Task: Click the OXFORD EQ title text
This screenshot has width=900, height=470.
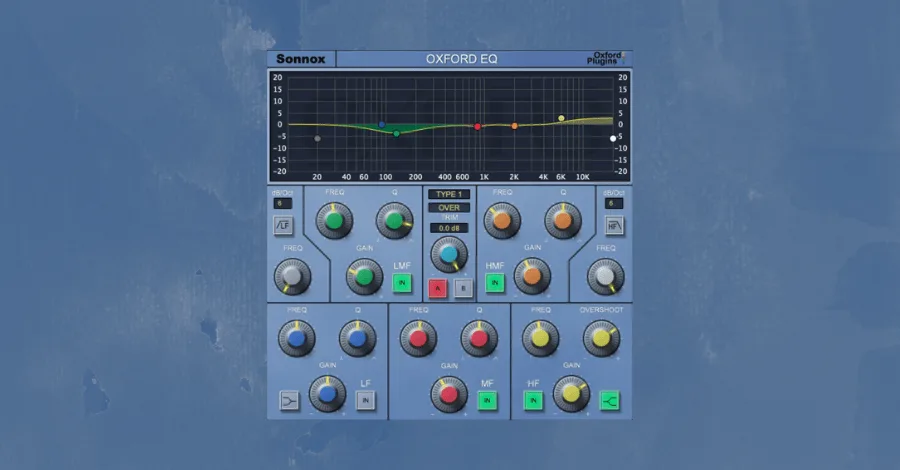Action: [461, 59]
